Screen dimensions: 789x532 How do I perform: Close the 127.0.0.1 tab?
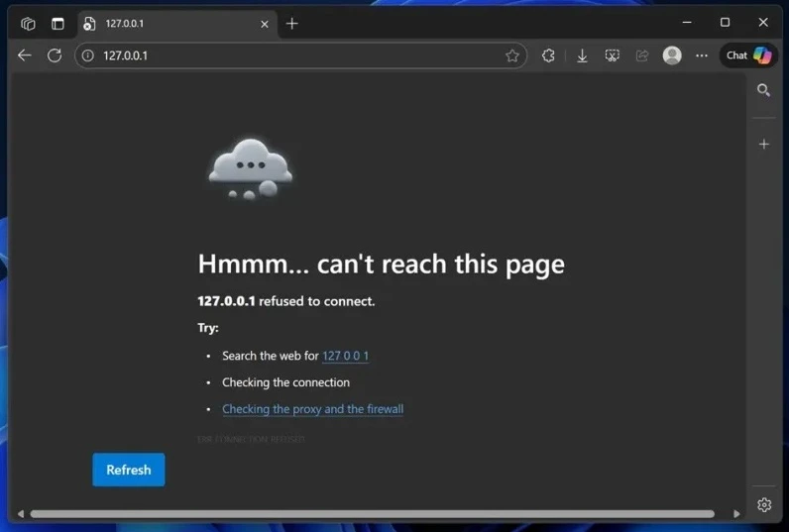pos(265,23)
